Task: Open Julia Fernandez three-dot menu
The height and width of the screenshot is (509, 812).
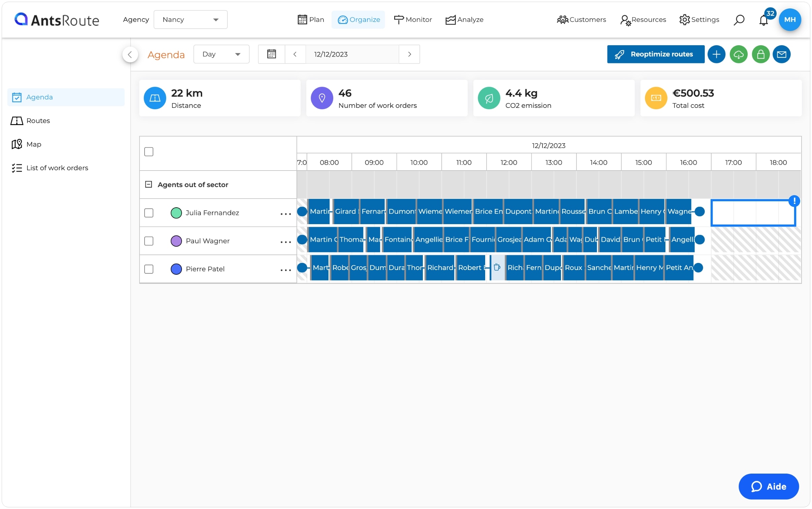Action: [285, 214]
